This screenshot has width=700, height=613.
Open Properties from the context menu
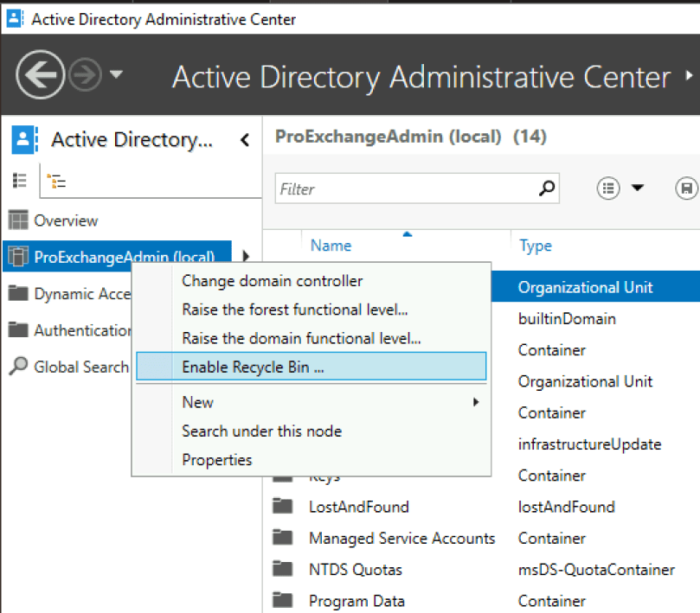coord(216,459)
